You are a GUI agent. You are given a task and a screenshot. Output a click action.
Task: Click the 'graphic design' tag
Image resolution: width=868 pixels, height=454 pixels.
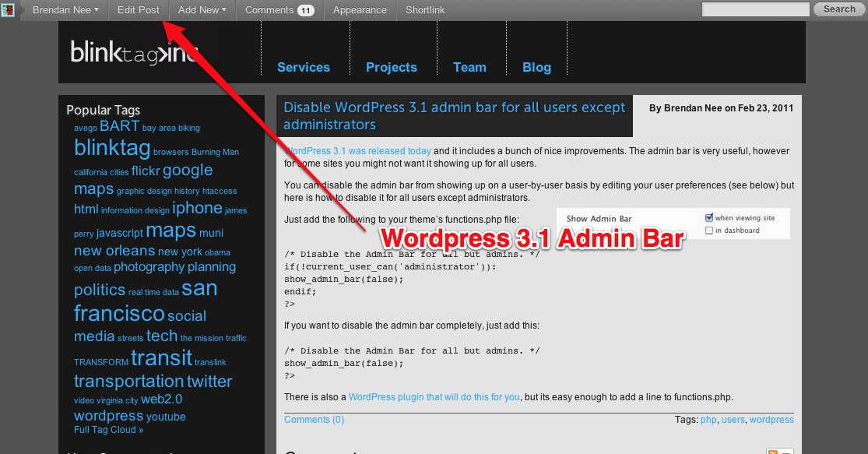coord(144,191)
